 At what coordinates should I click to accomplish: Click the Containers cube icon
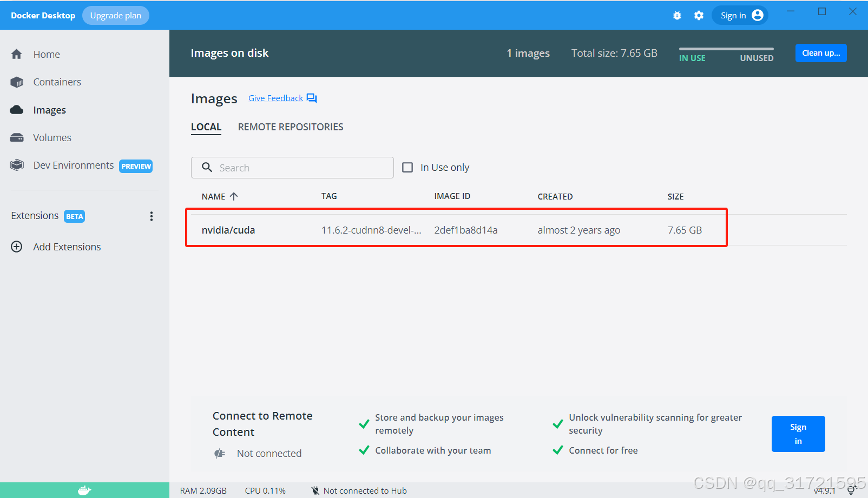(17, 82)
